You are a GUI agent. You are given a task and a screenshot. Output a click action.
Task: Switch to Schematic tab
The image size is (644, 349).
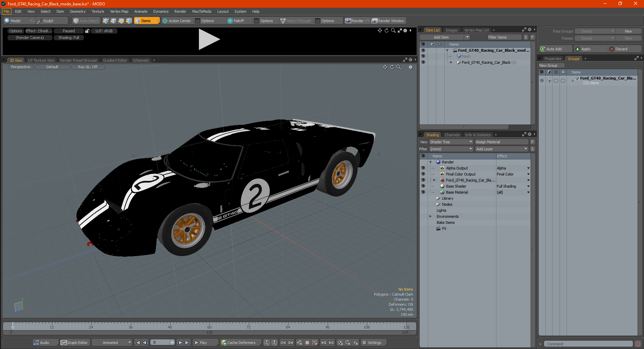pyautogui.click(x=141, y=60)
